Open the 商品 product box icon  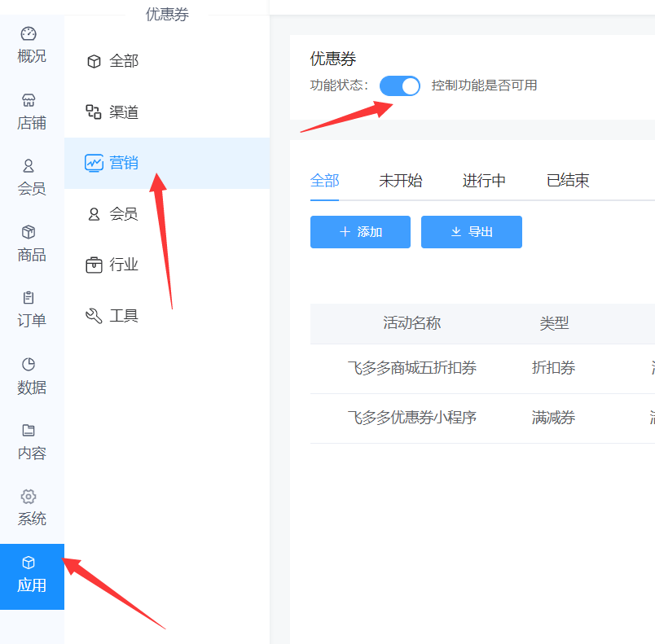[29, 232]
